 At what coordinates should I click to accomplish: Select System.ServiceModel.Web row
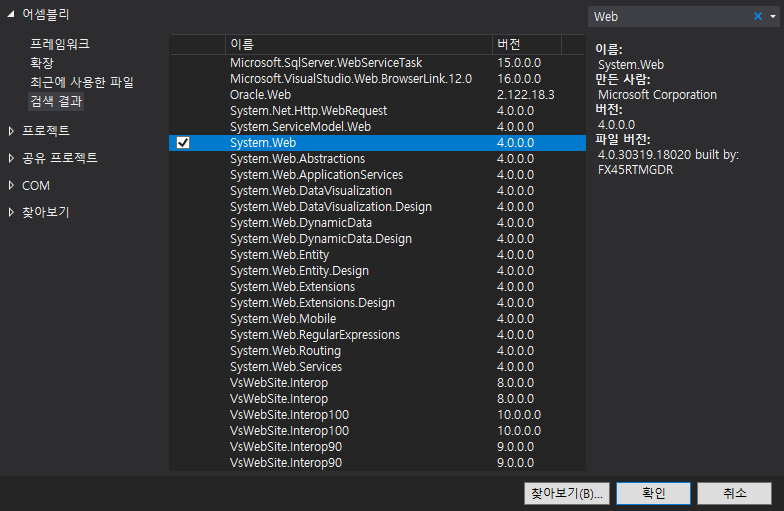click(x=378, y=127)
